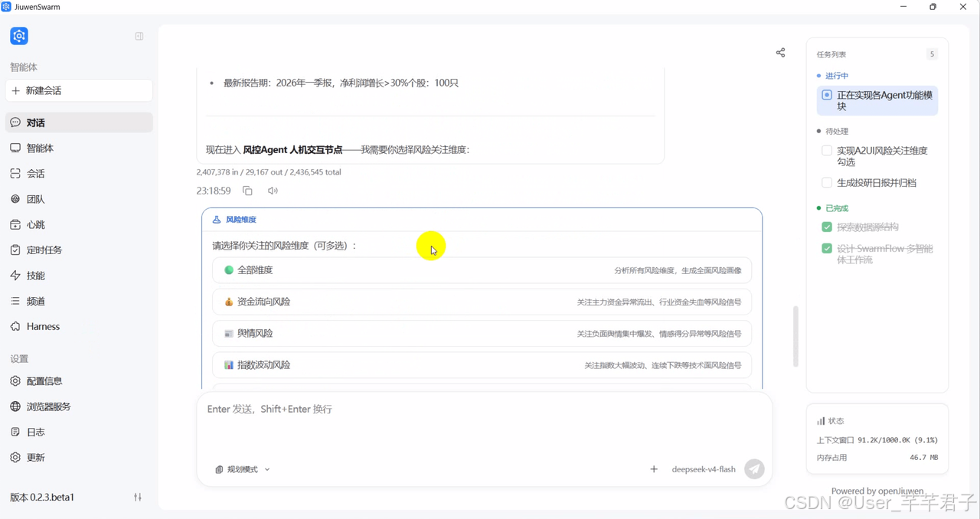The width and height of the screenshot is (980, 519).
Task: Click the JiuwenSwarm logo icon in sidebar
Action: pos(19,36)
